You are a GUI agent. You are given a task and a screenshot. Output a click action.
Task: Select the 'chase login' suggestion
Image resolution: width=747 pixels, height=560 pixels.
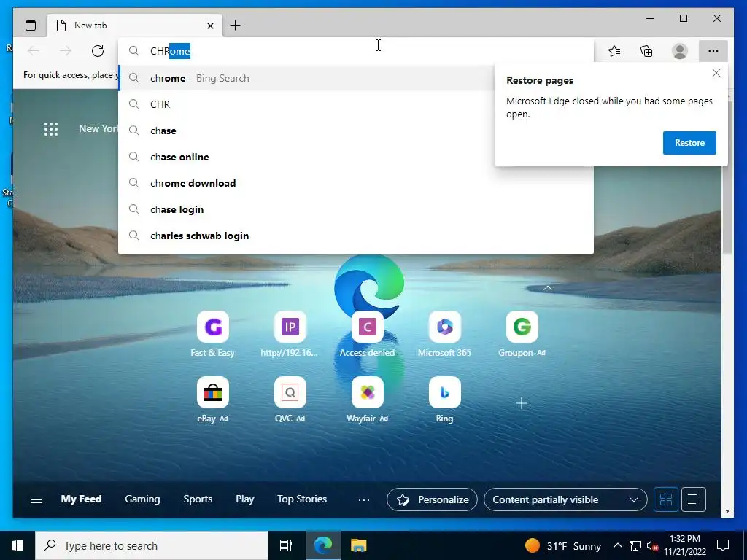tap(356, 209)
